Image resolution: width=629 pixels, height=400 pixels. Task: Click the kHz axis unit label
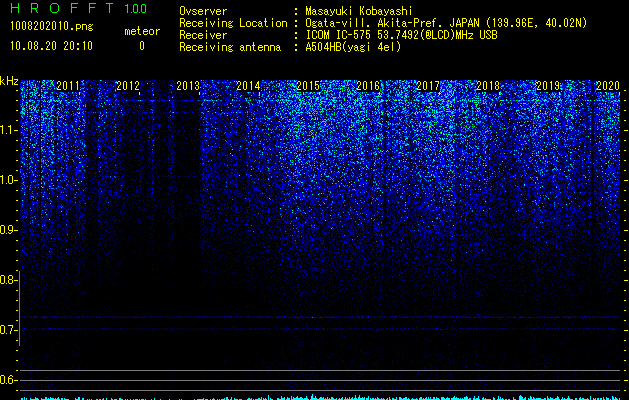pyautogui.click(x=9, y=81)
